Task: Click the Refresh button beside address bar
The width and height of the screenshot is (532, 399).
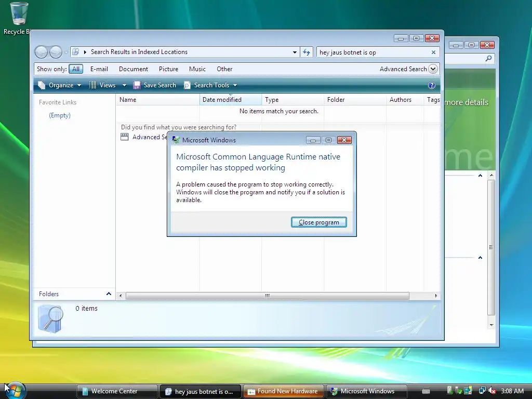Action: 307,52
